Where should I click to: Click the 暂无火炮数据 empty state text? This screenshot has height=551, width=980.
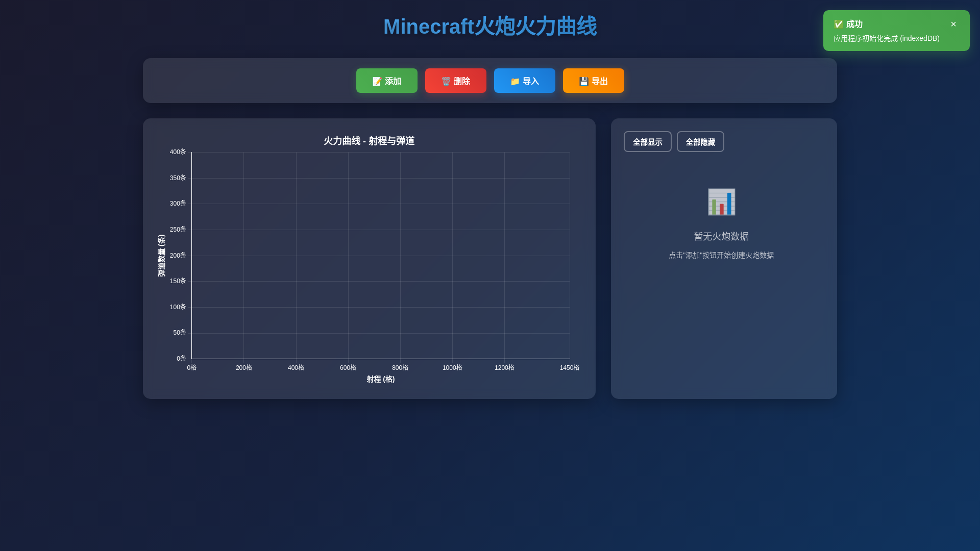[721, 236]
